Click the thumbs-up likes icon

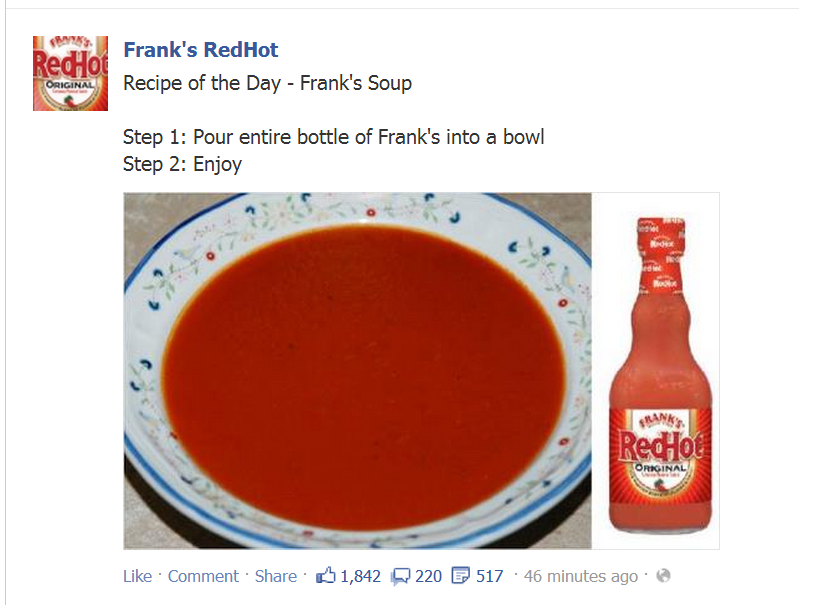(326, 575)
